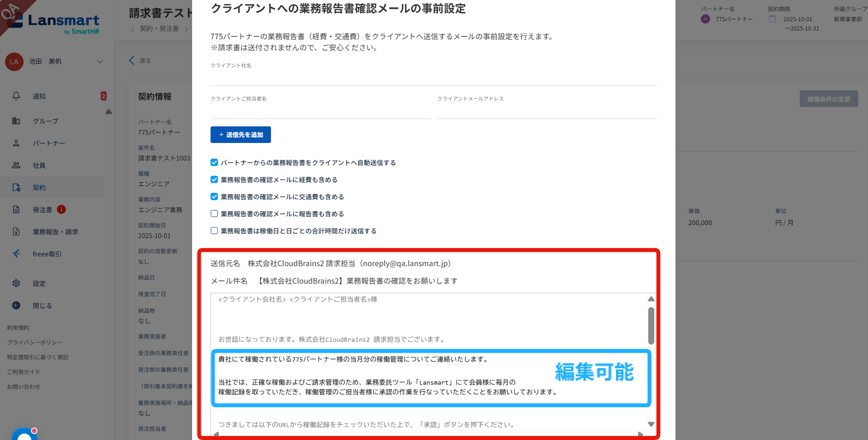Select 契約 in the sidebar menu

(x=39, y=188)
